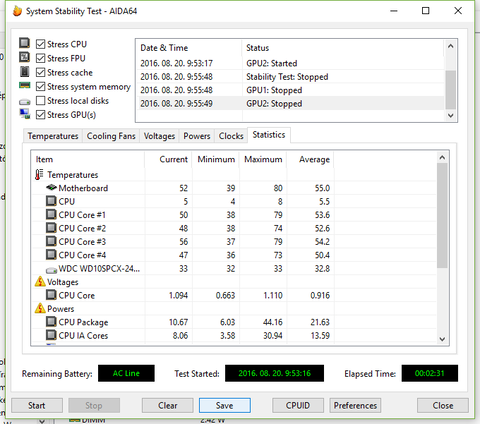
Task: Click the CPU chip icon beside Stress CPU
Action: tap(24, 43)
